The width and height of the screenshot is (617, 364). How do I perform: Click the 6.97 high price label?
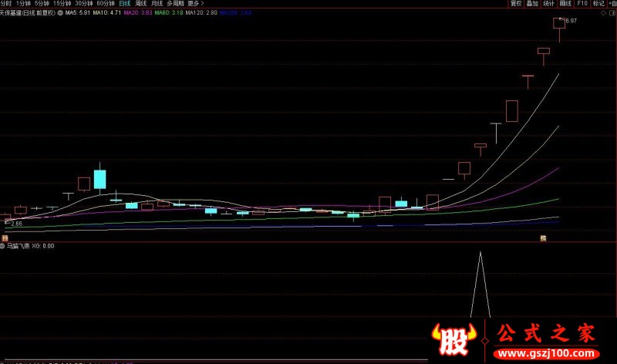point(571,21)
